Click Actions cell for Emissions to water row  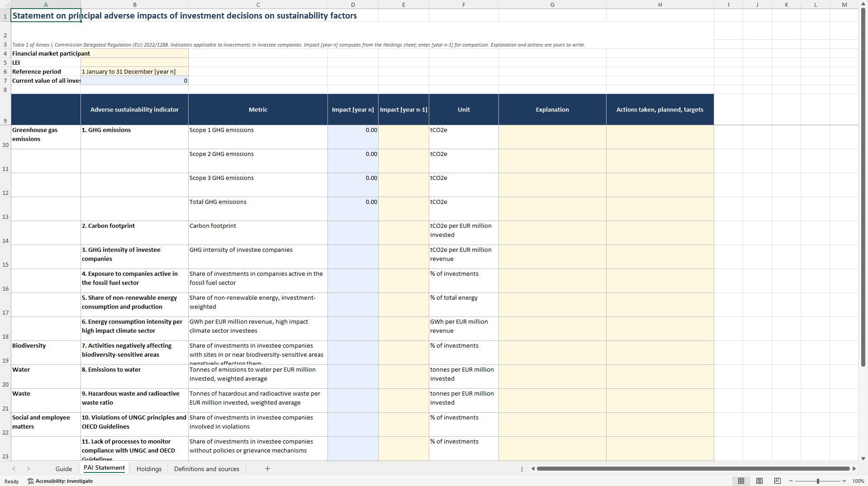(x=660, y=377)
